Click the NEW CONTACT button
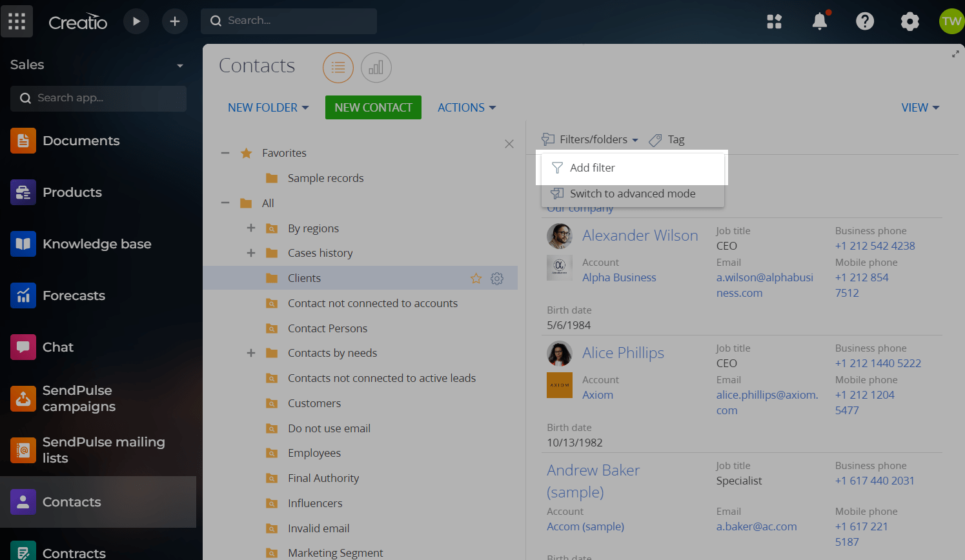 [x=373, y=108]
